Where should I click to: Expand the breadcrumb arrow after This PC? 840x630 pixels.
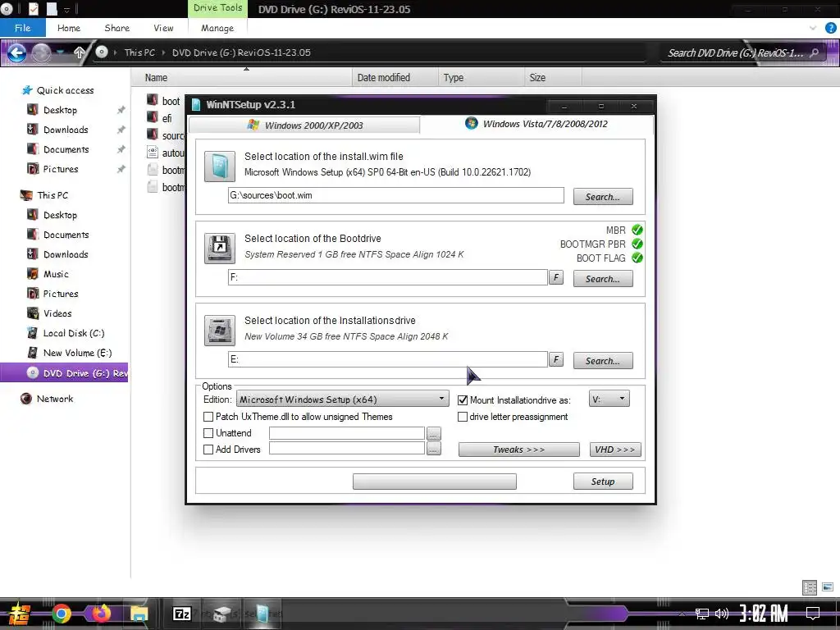click(163, 52)
